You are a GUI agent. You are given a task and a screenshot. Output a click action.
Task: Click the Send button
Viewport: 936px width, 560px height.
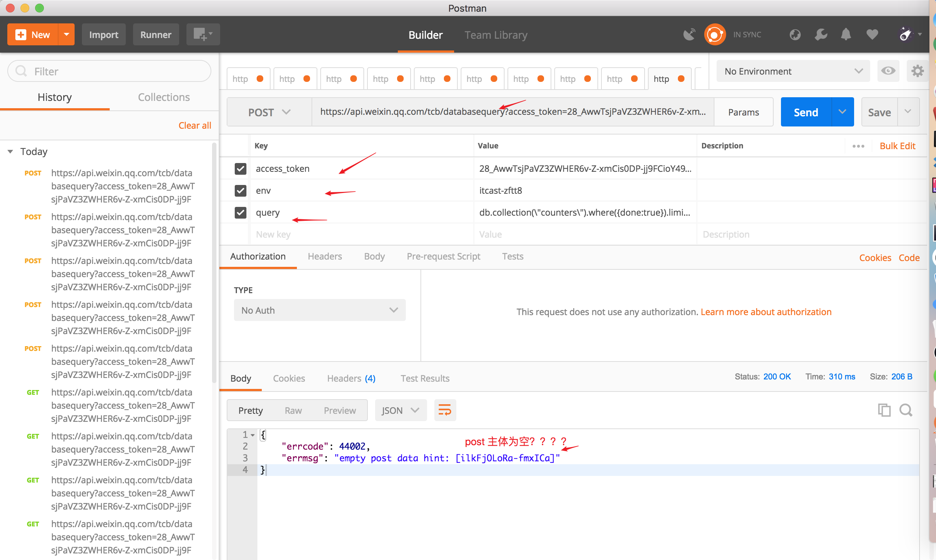tap(806, 112)
